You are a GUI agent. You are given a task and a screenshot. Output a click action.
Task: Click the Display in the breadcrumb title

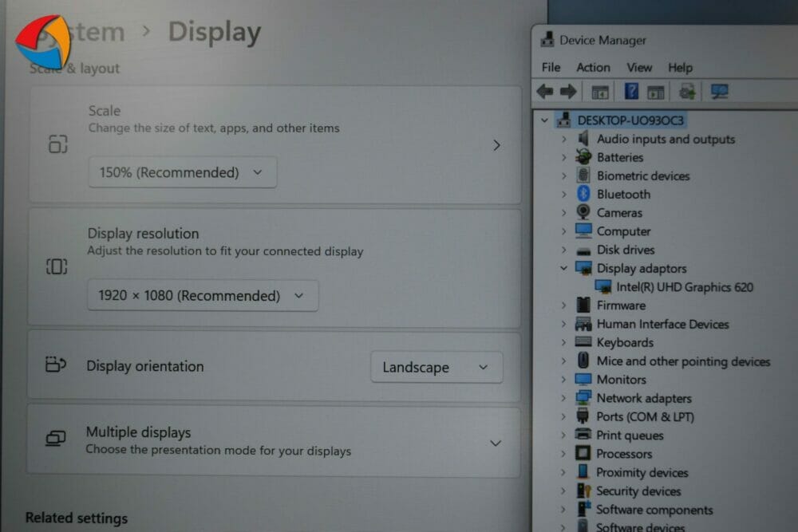click(214, 32)
